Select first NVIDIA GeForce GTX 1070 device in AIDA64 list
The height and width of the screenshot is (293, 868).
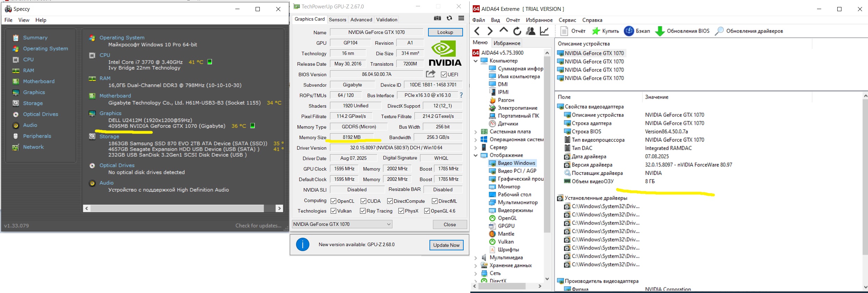(591, 53)
